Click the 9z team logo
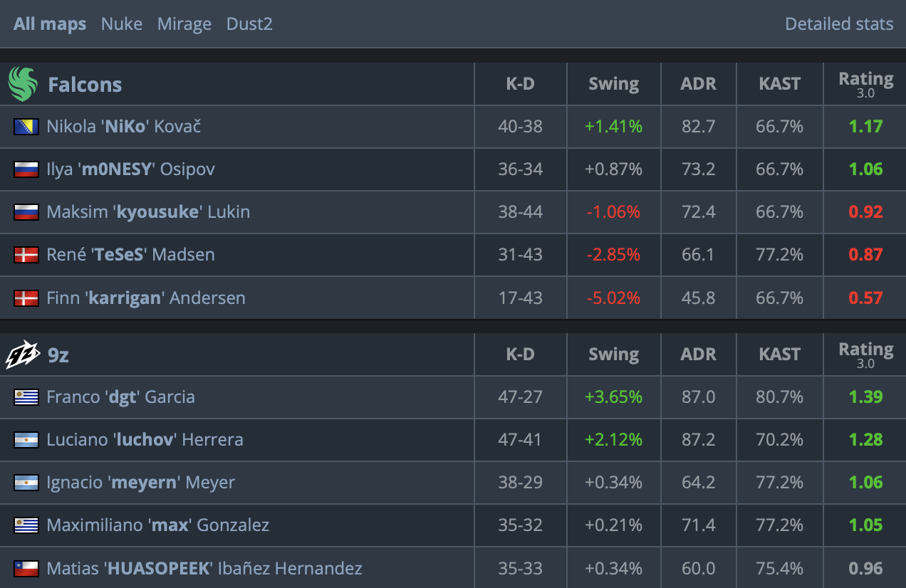 23,355
